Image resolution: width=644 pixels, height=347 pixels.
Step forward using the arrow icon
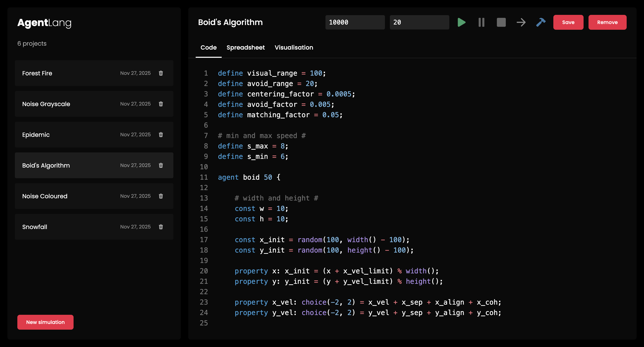521,22
